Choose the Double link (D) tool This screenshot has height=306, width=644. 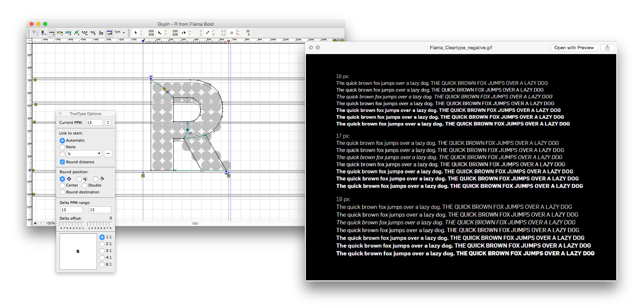[68, 33]
